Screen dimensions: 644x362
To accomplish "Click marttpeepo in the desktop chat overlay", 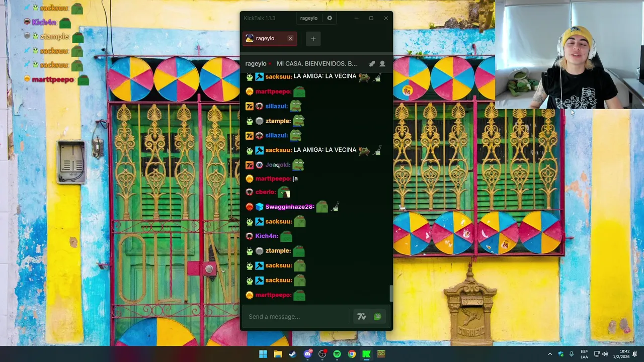I will click(x=53, y=79).
